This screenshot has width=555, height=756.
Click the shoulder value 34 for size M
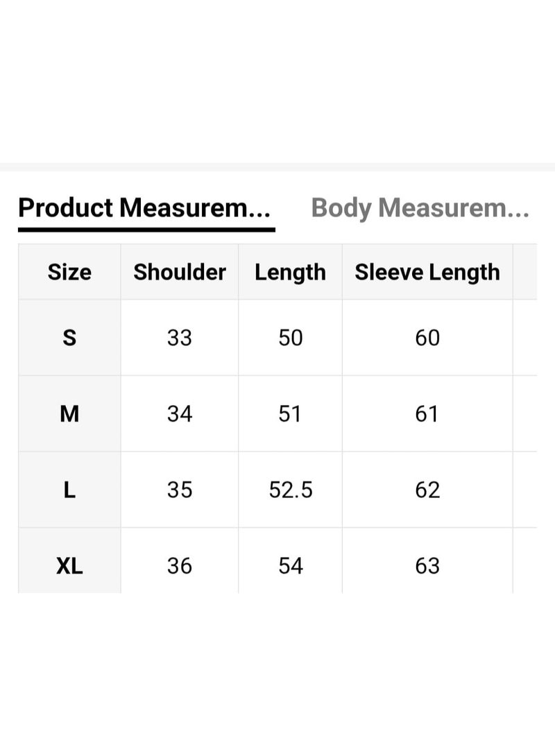click(x=180, y=413)
